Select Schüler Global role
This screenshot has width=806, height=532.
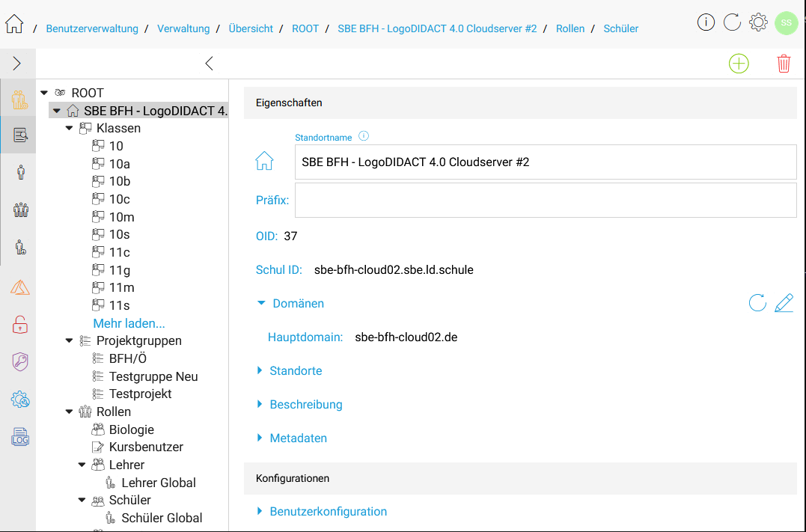click(x=162, y=518)
